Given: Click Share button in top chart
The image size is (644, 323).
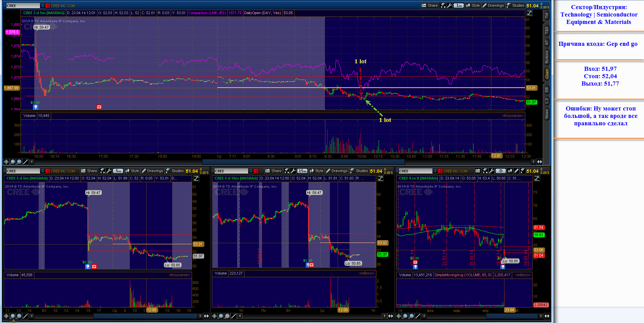Looking at the screenshot, I should point(430,5).
